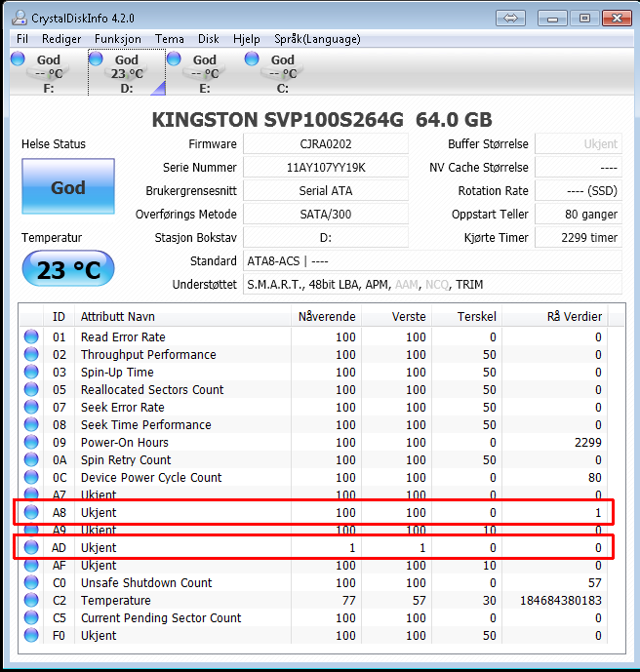Click the Rotation Rate value (SSD)

pos(579,191)
